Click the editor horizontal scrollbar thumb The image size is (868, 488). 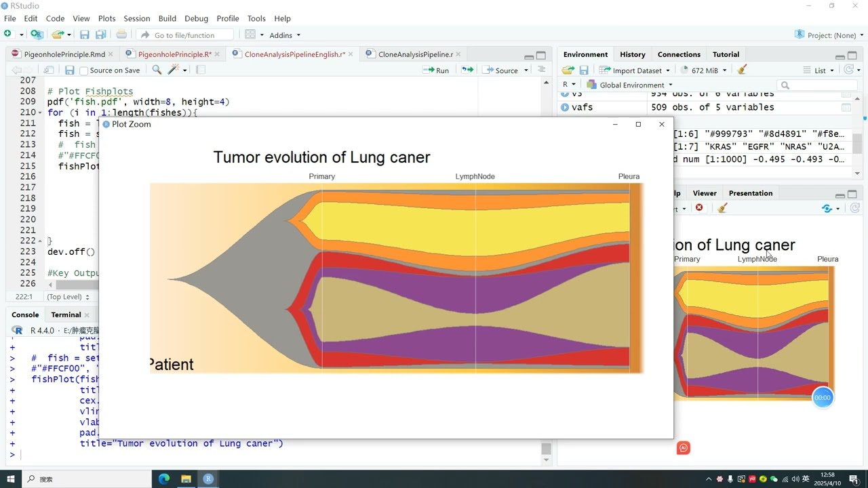point(78,285)
